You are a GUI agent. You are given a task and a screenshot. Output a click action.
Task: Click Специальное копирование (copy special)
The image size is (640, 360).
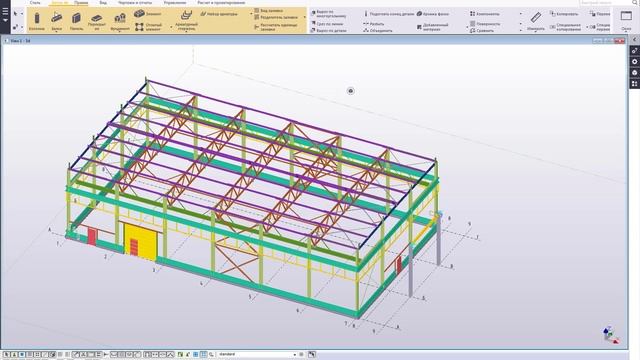click(565, 27)
